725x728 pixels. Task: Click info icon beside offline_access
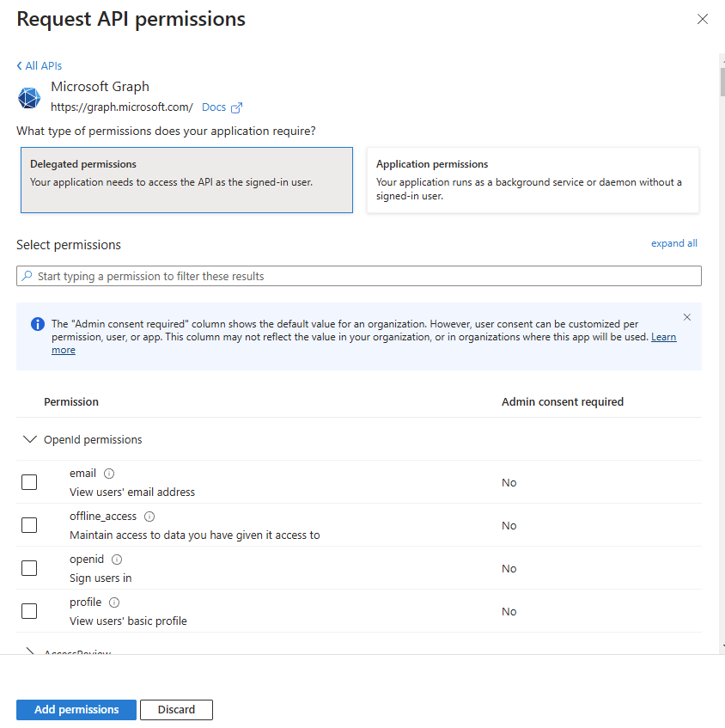pos(149,517)
